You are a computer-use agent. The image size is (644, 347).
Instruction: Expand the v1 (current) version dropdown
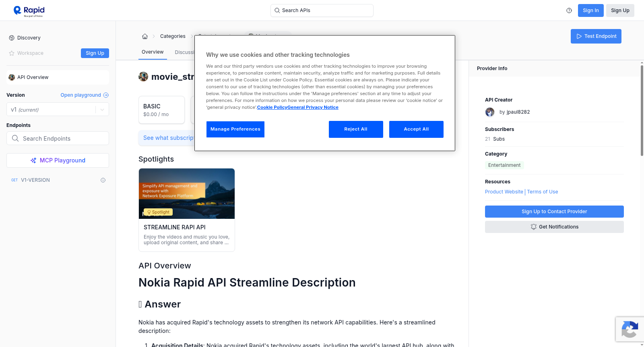[58, 110]
